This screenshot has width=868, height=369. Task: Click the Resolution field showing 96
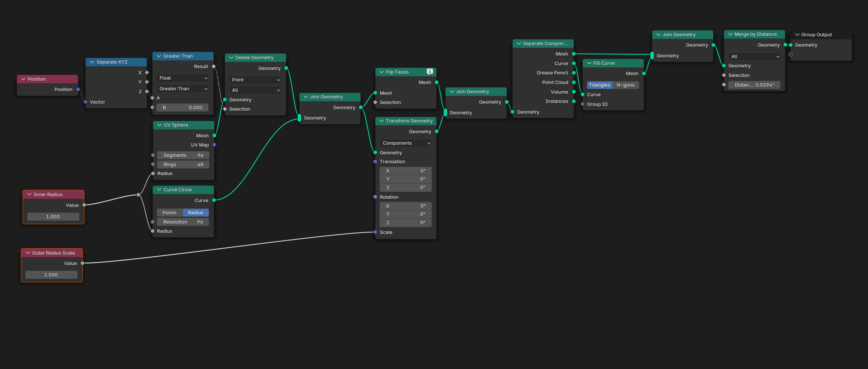pyautogui.click(x=183, y=222)
